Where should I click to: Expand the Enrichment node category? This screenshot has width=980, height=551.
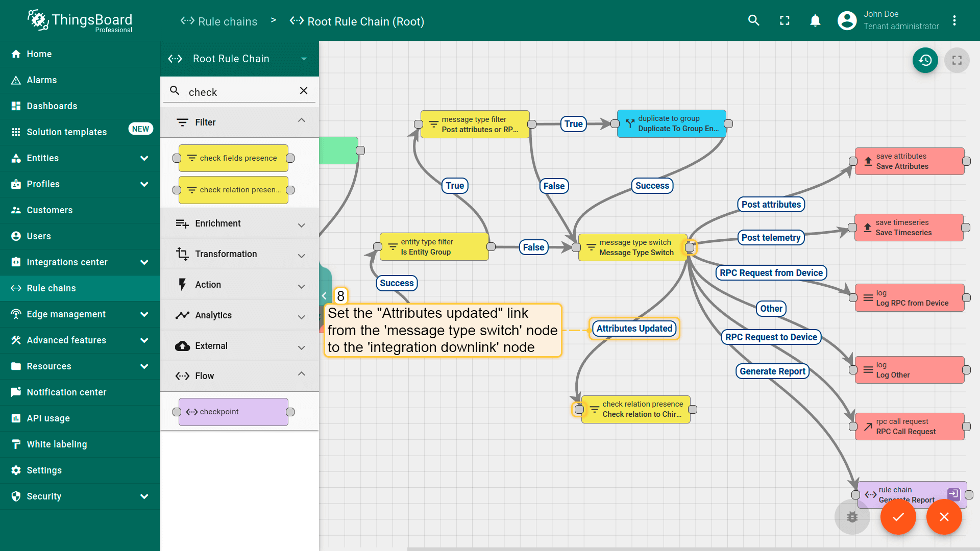239,223
